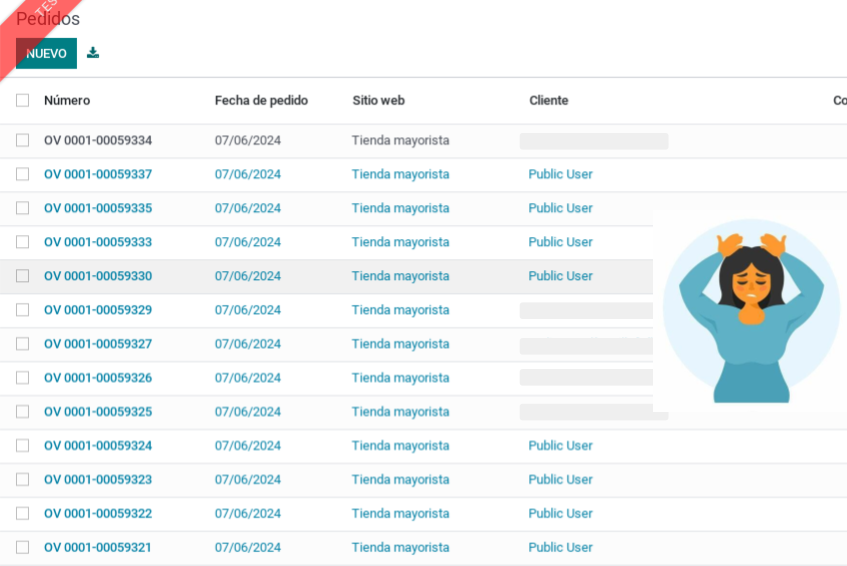Click the download export icon
847x566 pixels.
93,53
